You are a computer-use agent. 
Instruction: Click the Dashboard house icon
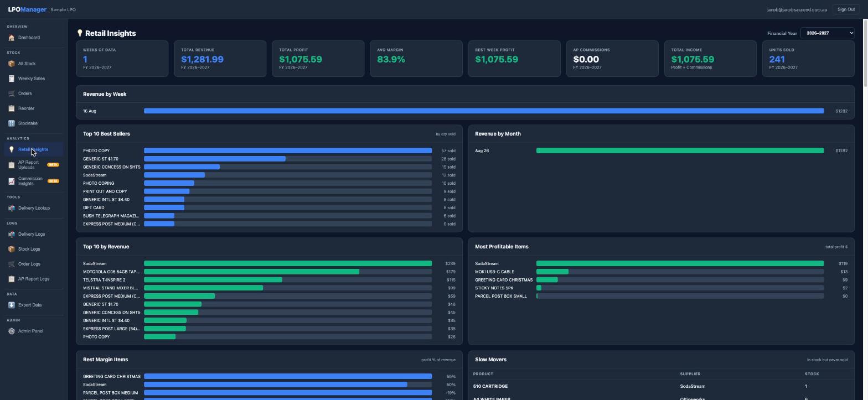coord(11,38)
